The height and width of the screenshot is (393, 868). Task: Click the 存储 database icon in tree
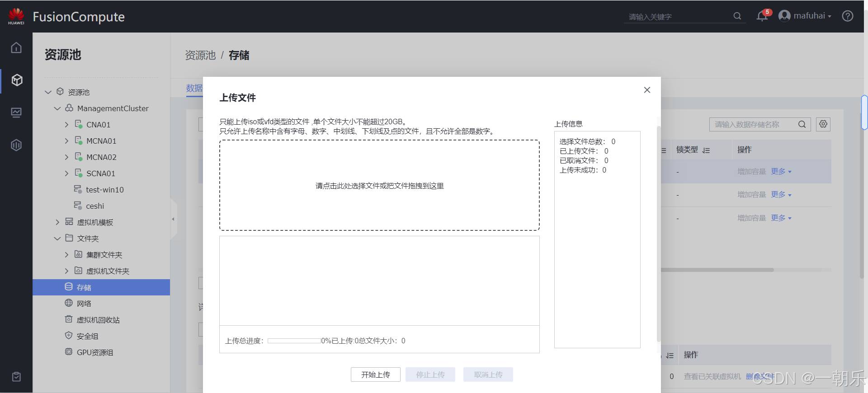(69, 287)
